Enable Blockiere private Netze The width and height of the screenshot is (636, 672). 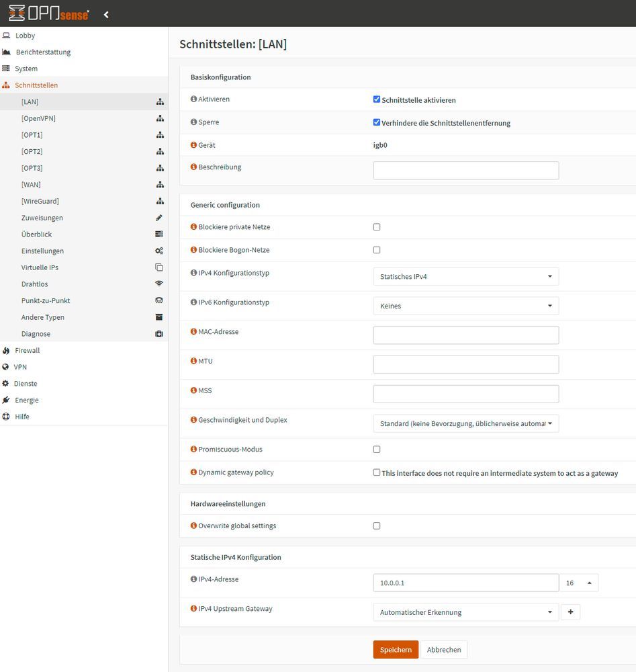[377, 226]
